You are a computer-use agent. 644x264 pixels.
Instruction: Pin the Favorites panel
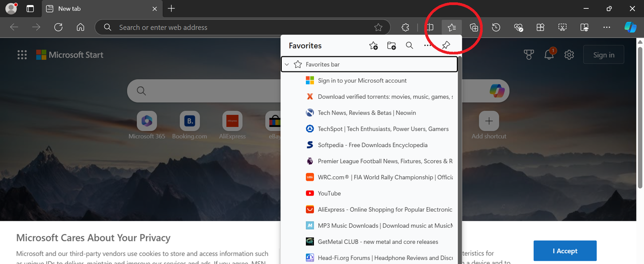click(x=446, y=46)
